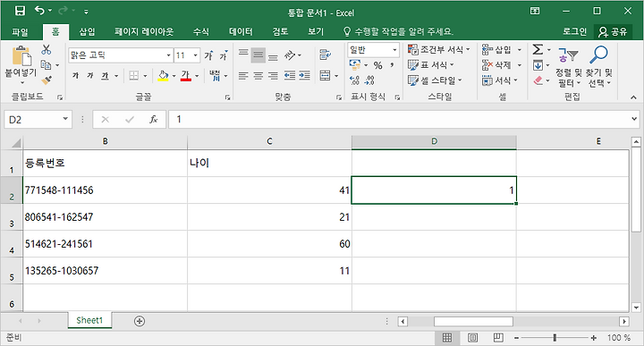This screenshot has height=346, width=644.
Task: Switch to page layout view icon
Action: coord(473,337)
